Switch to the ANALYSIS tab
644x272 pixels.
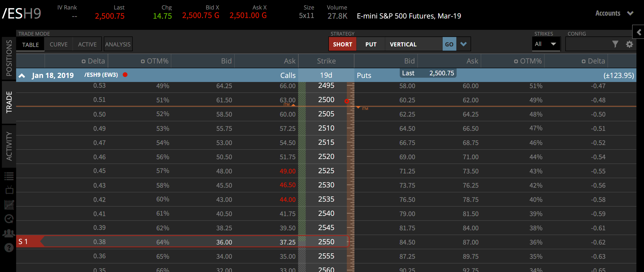tap(118, 44)
